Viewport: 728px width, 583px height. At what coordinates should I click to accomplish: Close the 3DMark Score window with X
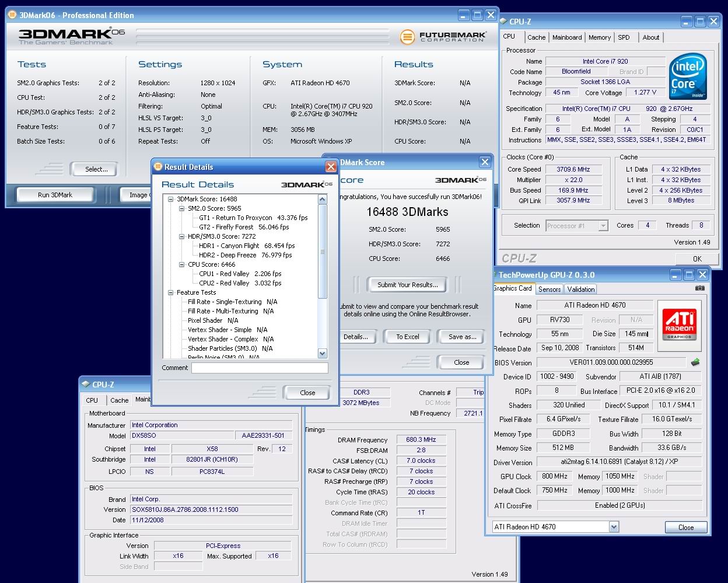485,162
